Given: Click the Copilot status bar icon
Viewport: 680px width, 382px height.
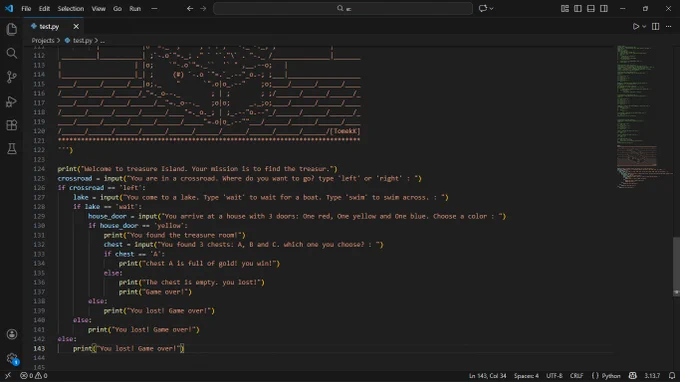Looking at the screenshot, I should [x=633, y=376].
